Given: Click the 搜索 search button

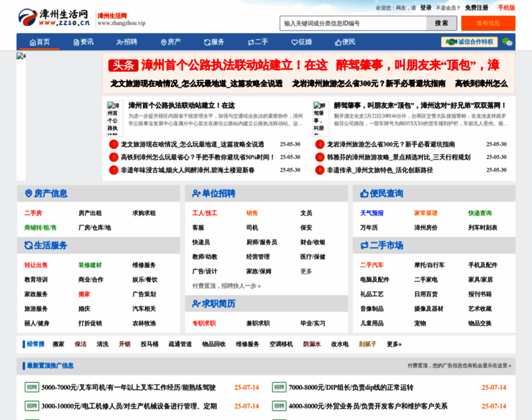Looking at the screenshot, I should [x=441, y=23].
